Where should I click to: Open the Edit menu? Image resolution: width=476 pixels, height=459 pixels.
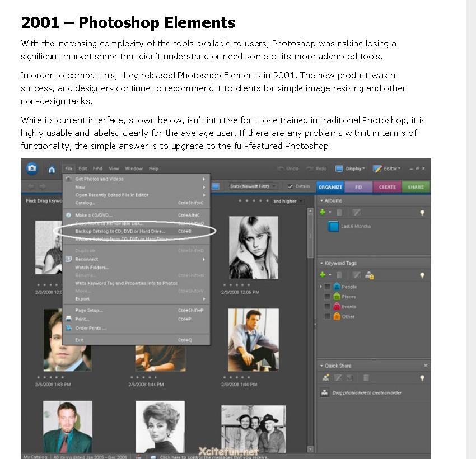pos(82,168)
